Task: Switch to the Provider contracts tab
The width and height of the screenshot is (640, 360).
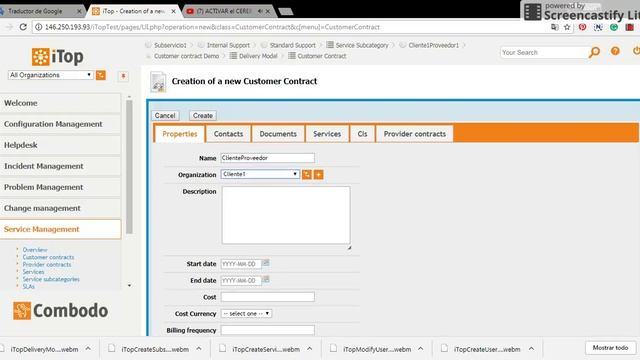Action: tap(414, 134)
